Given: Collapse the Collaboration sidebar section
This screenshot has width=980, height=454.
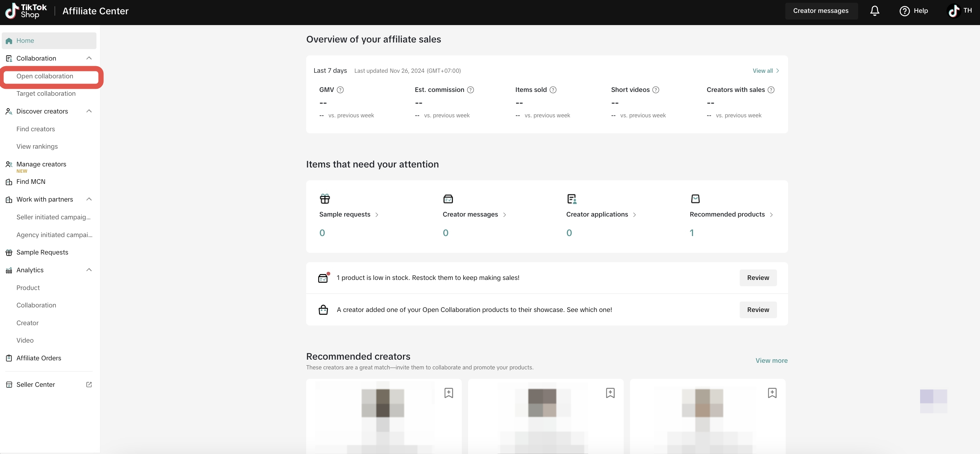Looking at the screenshot, I should click(x=89, y=58).
